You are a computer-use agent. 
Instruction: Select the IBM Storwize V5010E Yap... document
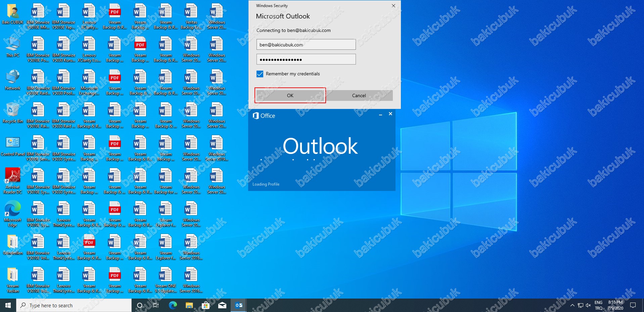pos(63,17)
